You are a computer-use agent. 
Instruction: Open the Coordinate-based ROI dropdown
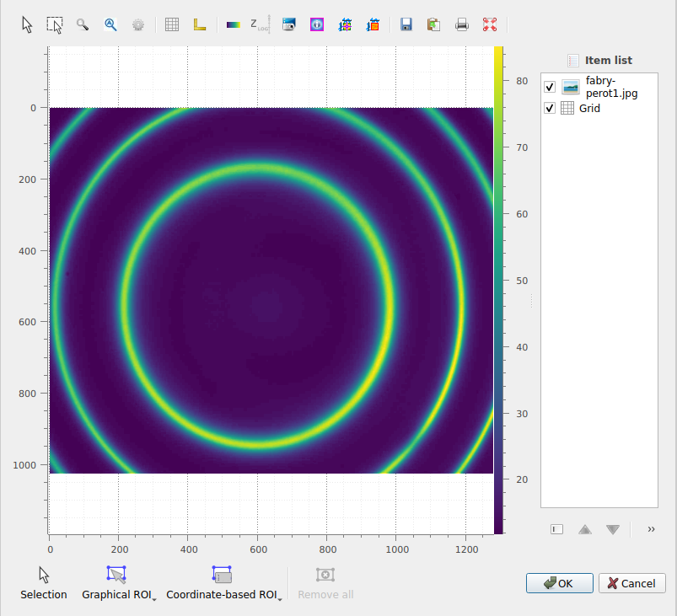coord(223,584)
